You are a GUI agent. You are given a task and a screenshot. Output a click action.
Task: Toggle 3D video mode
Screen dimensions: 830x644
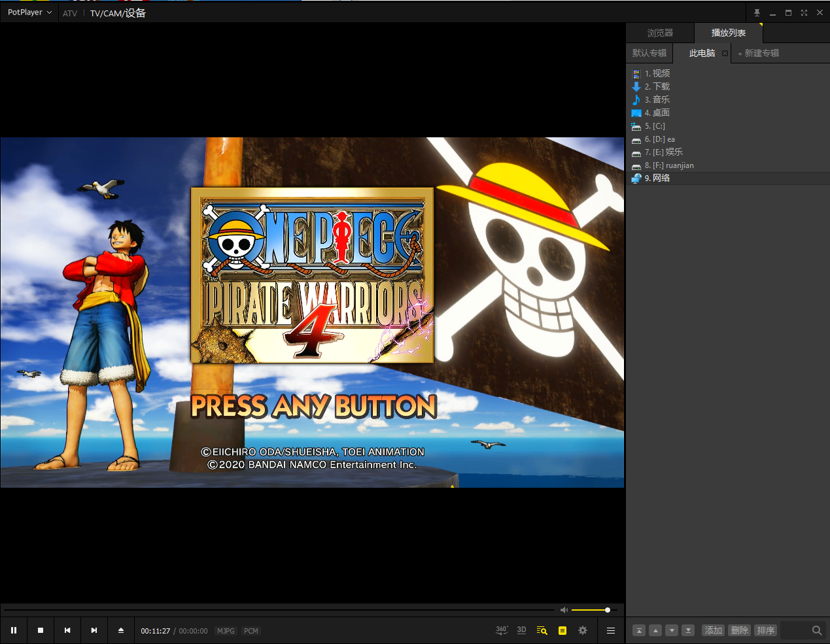point(521,630)
